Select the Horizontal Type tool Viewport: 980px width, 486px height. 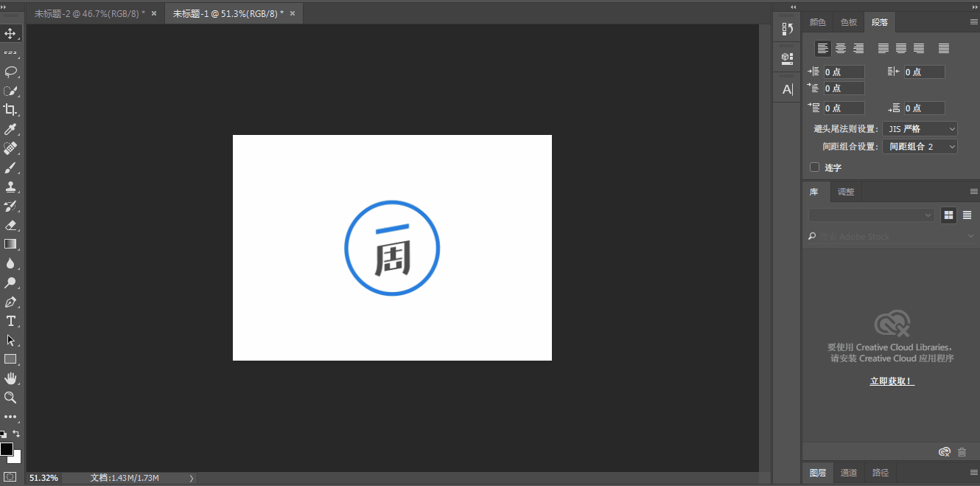[10, 322]
